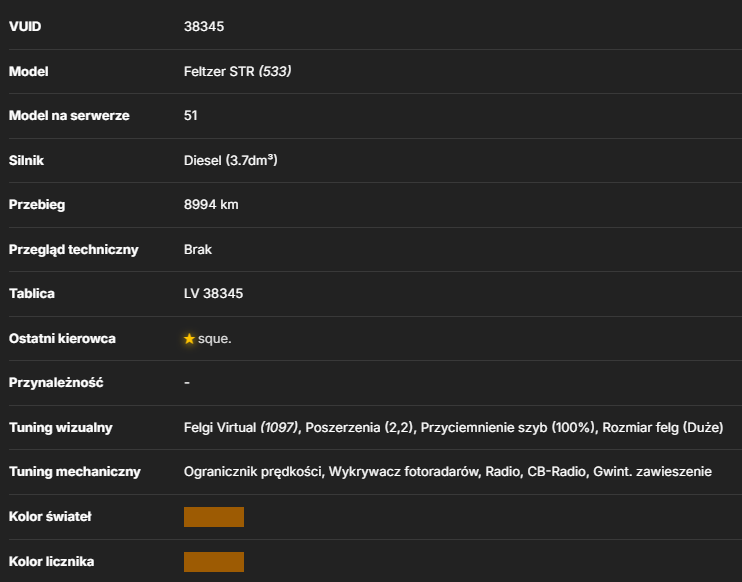The height and width of the screenshot is (582, 742).
Task: Click the Wykrywacz fotoradarów tuning entry
Action: [403, 472]
